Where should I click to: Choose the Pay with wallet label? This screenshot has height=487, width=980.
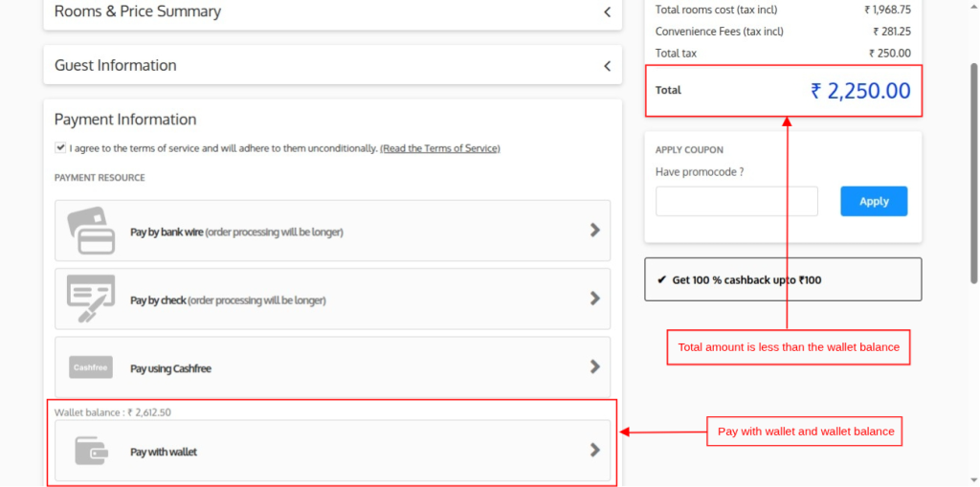[164, 452]
